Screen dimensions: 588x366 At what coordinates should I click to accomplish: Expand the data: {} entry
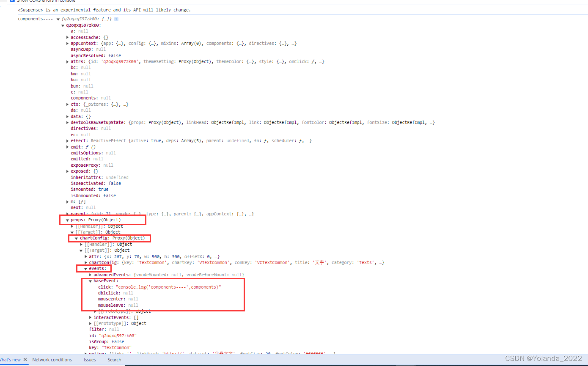click(68, 116)
